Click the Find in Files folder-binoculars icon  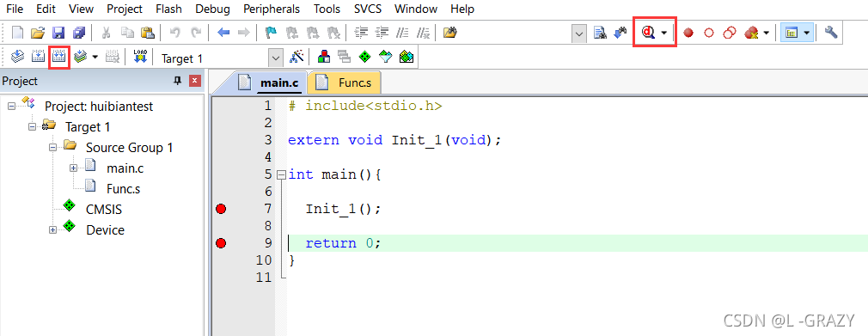pos(450,33)
